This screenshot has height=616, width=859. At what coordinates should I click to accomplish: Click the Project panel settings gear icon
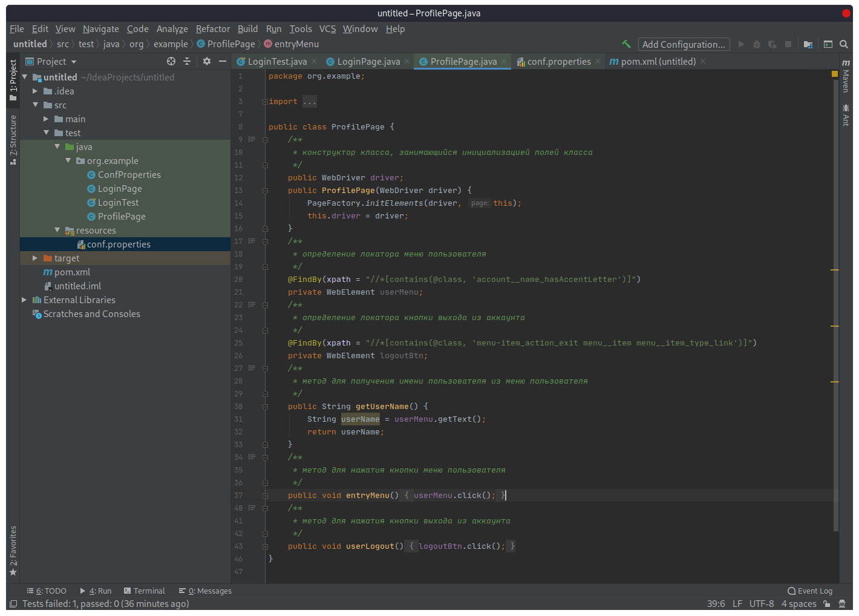click(x=206, y=61)
